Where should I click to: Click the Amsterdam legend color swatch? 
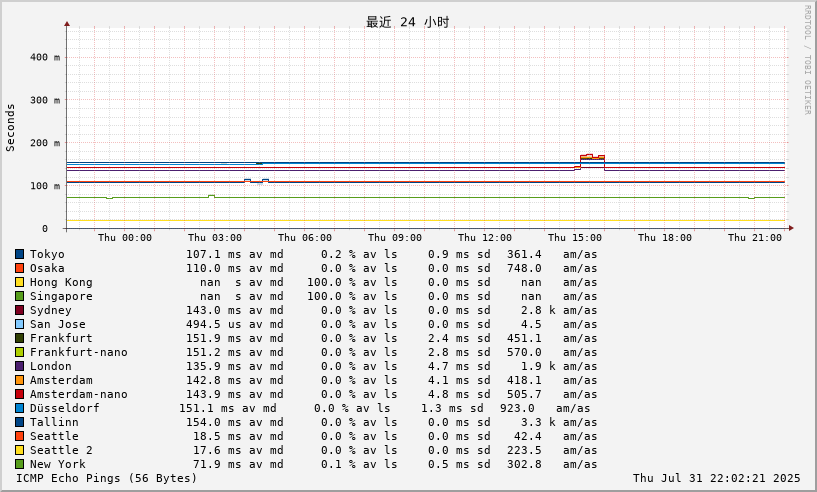pyautogui.click(x=19, y=381)
